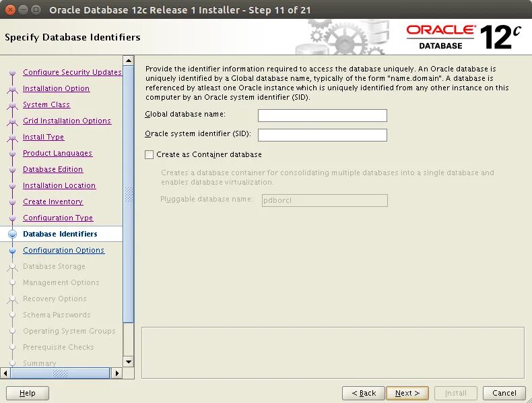Click the Configuration Options step bullet icon
532x403 pixels.
(13, 251)
